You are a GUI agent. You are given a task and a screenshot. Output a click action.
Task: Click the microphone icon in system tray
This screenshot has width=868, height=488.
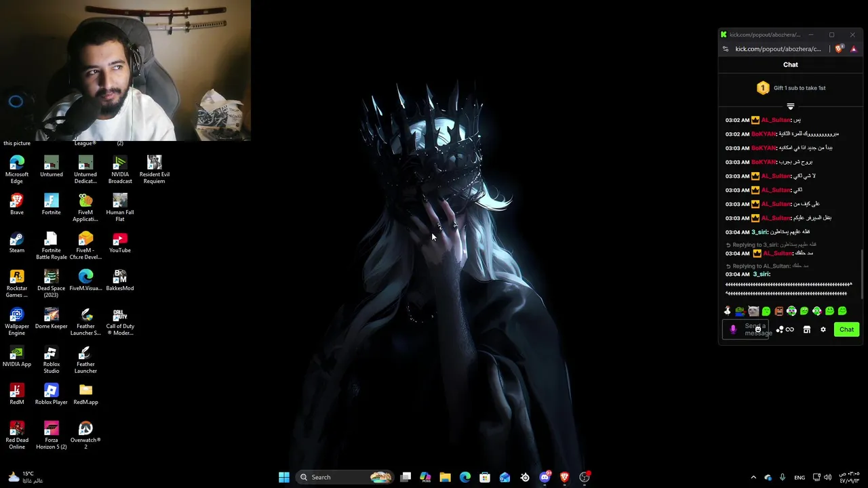[x=783, y=477]
